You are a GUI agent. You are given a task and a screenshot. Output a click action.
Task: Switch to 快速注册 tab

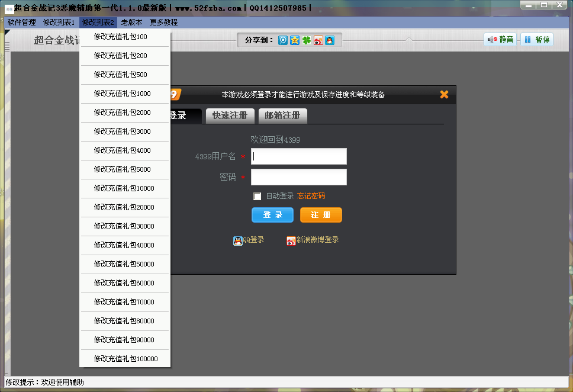pyautogui.click(x=230, y=116)
